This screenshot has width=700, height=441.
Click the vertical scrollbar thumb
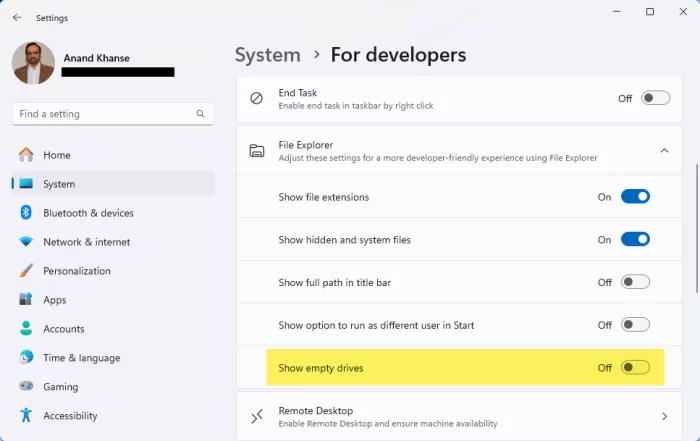coord(696,229)
